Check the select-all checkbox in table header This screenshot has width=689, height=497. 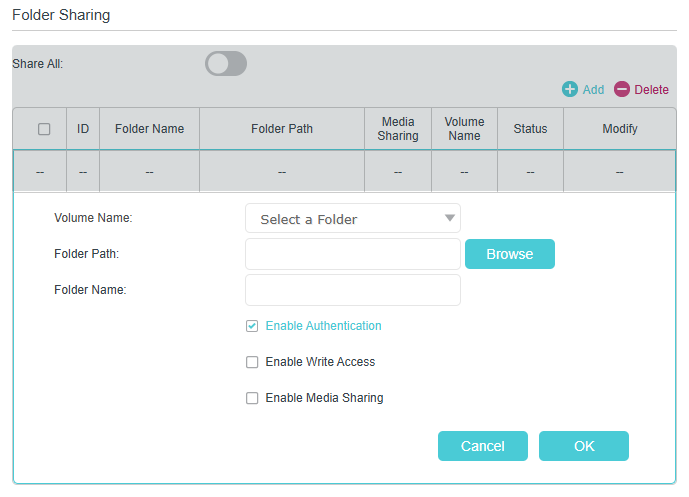point(44,129)
